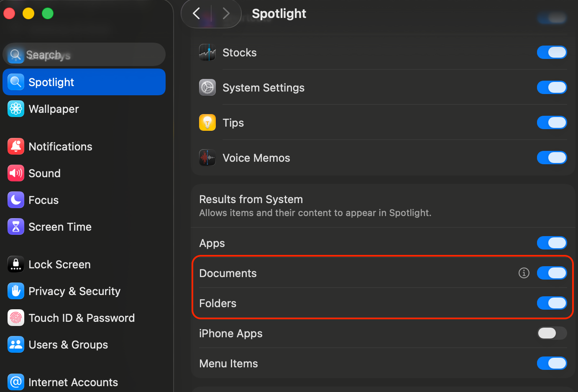Open the Sound settings pane
The height and width of the screenshot is (392, 578).
click(x=44, y=173)
